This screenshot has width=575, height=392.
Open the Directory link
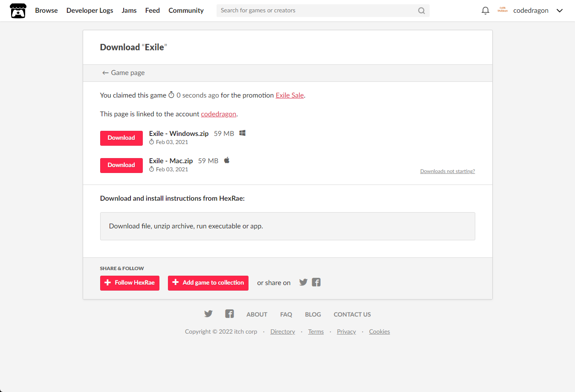point(283,332)
